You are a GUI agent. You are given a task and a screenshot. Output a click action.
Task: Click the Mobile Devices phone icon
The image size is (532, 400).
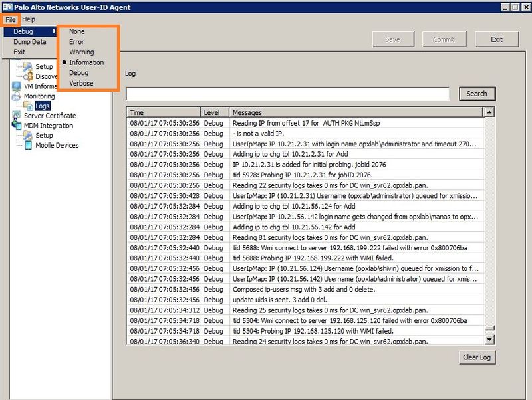click(x=29, y=145)
